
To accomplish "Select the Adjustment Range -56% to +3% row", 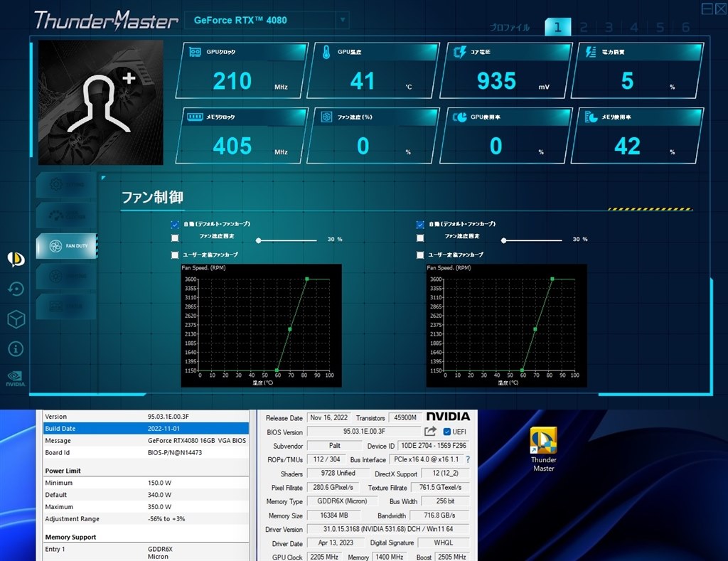I will (x=146, y=519).
